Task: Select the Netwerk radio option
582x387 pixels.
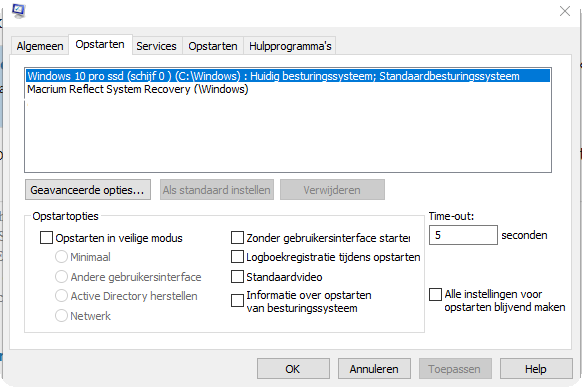Action: pyautogui.click(x=61, y=316)
